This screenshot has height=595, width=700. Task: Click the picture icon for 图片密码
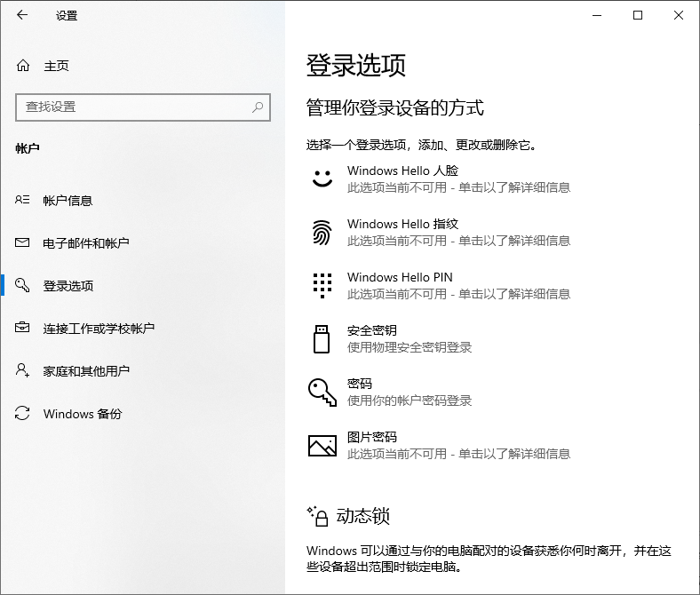tap(322, 446)
